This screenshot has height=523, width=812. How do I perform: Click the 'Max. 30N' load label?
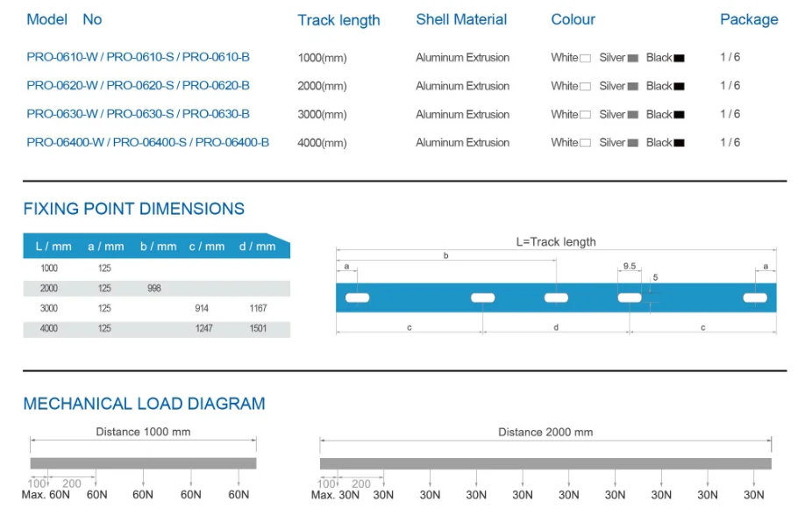335,496
